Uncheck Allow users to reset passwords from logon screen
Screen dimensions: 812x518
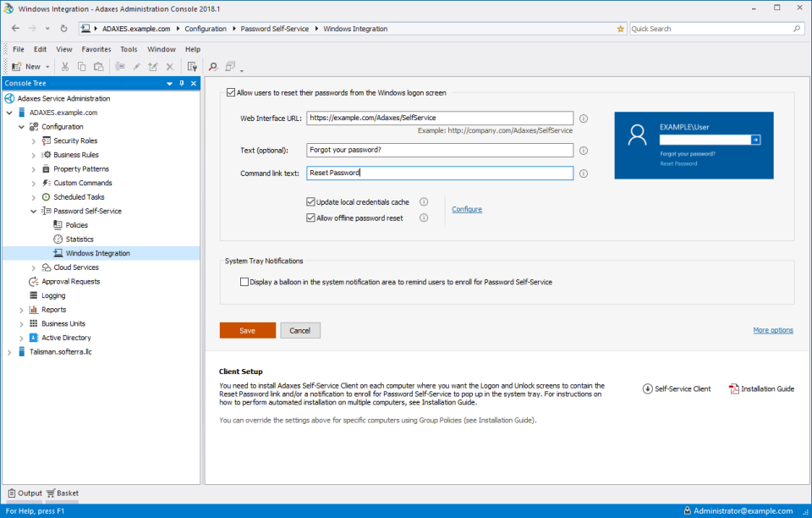point(229,92)
